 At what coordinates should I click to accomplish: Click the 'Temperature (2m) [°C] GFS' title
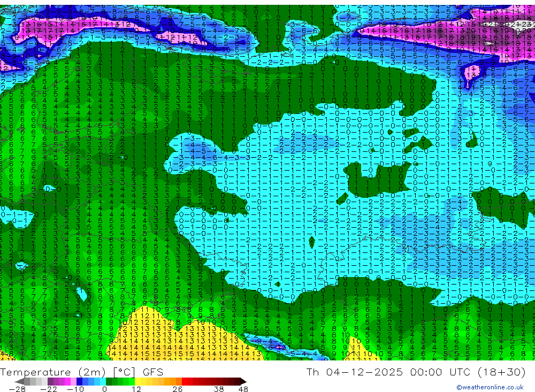[x=82, y=372]
